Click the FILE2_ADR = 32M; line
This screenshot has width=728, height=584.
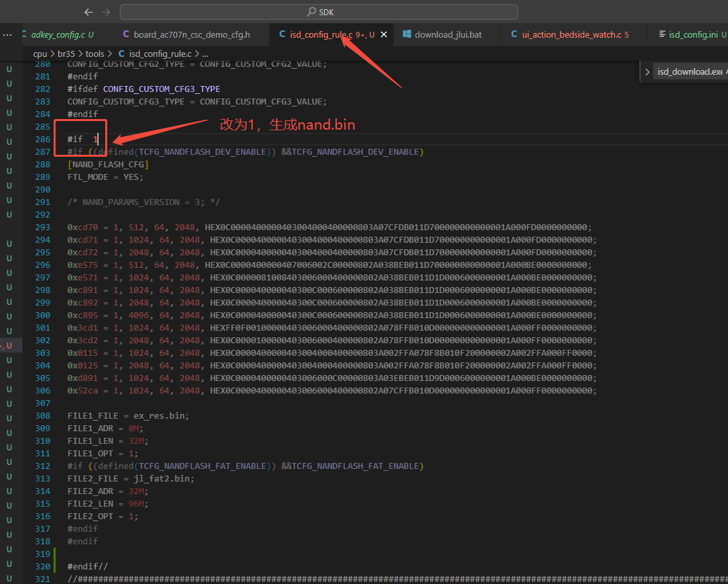coord(108,491)
